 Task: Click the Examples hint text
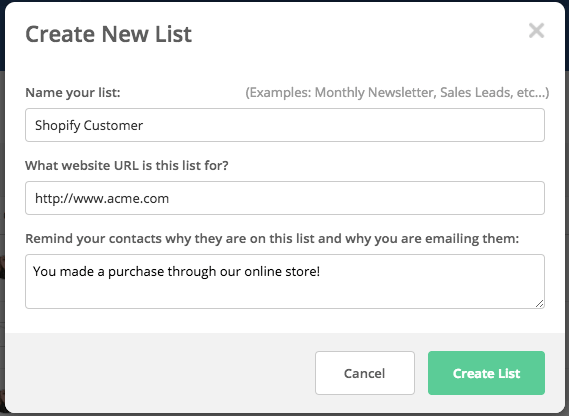pos(397,93)
